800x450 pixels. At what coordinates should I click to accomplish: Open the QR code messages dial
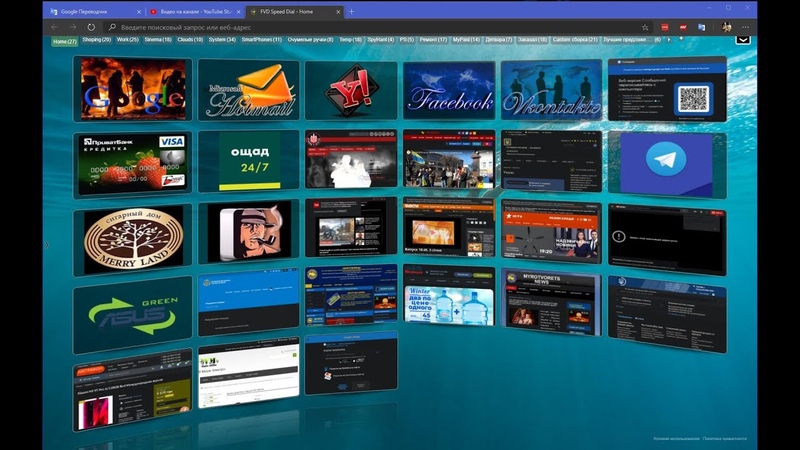point(667,89)
